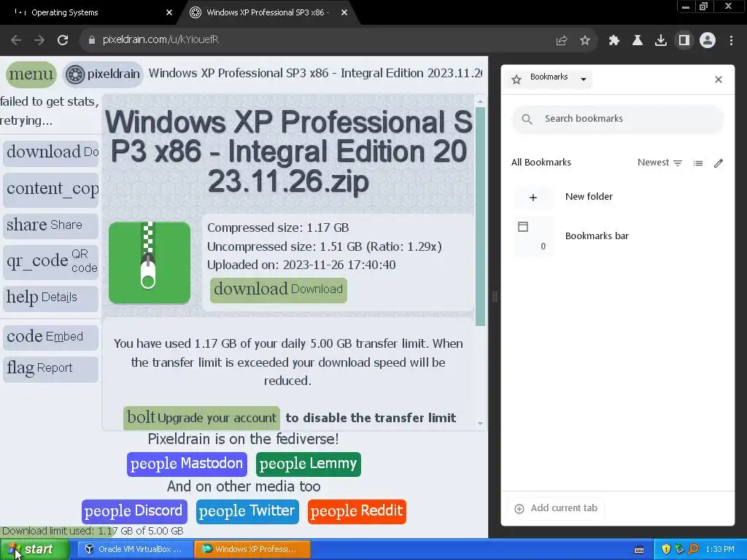Edit bookmarks with pencil icon
The height and width of the screenshot is (560, 747).
pos(719,163)
